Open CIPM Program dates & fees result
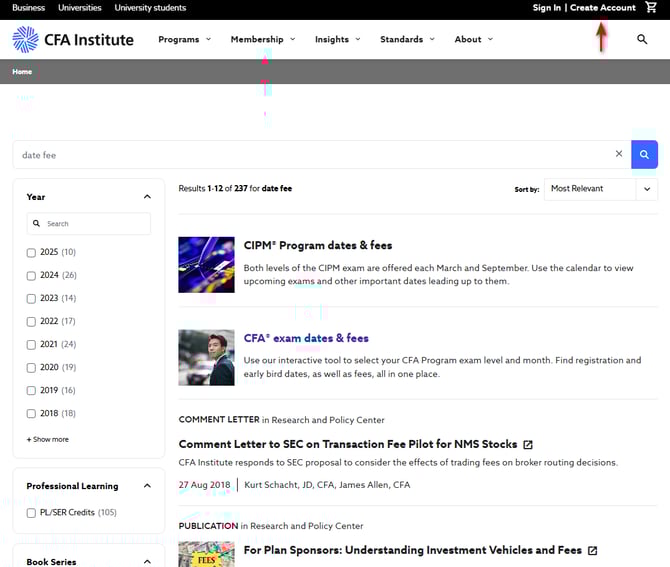This screenshot has width=670, height=567. pos(318,245)
